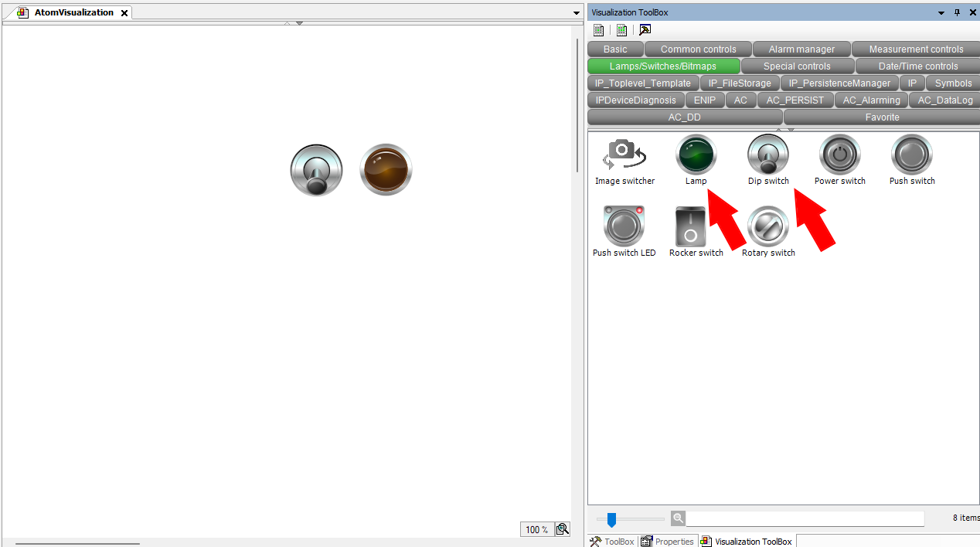This screenshot has height=547, width=980.
Task: Switch to the Properties panel
Action: pyautogui.click(x=668, y=541)
